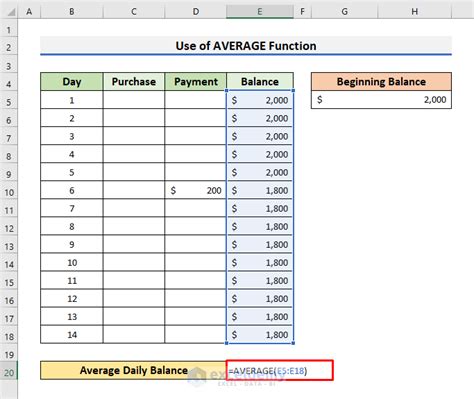Viewport: 474px width, 399px height.
Task: Click the Balance cell for day 10
Action: coord(260,262)
